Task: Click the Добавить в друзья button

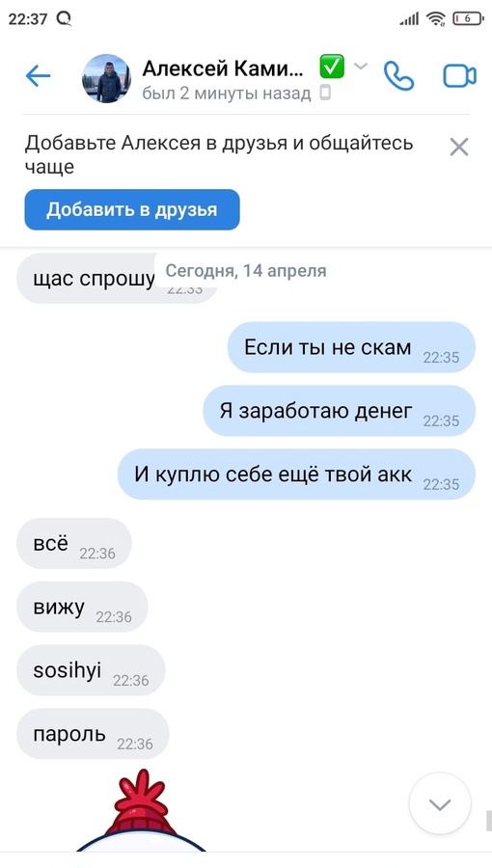Action: (x=132, y=210)
